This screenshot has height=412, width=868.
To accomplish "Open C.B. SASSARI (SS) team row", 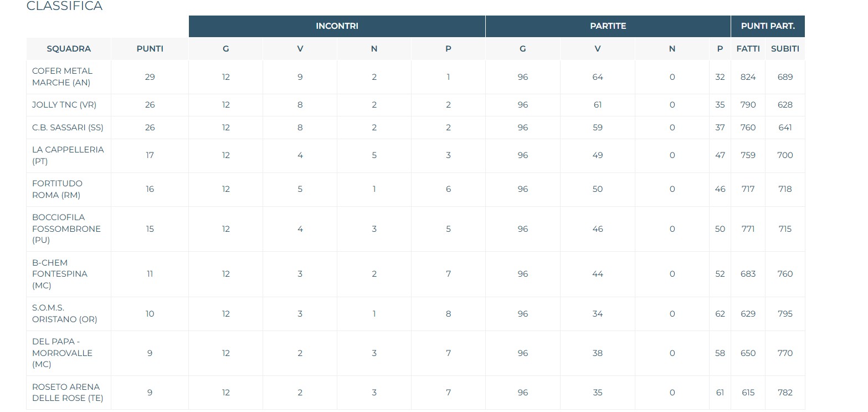I will [68, 128].
